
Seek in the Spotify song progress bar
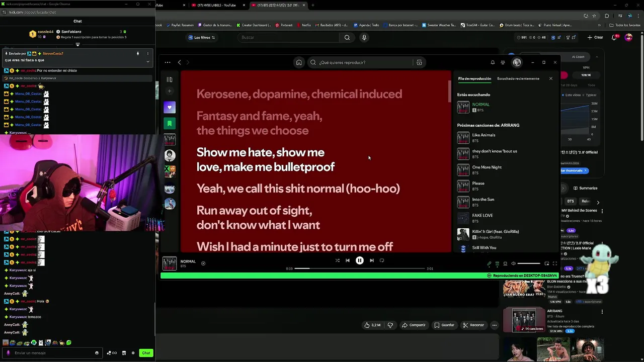[360, 268]
